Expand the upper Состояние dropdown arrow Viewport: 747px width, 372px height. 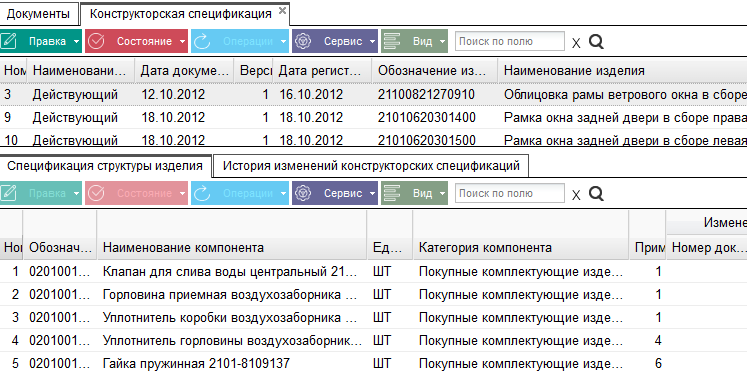point(182,42)
